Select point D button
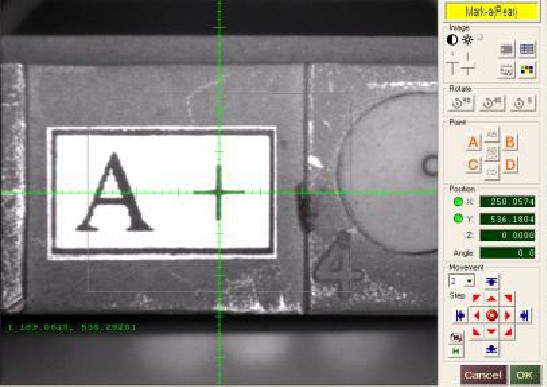547x387 pixels. (510, 165)
